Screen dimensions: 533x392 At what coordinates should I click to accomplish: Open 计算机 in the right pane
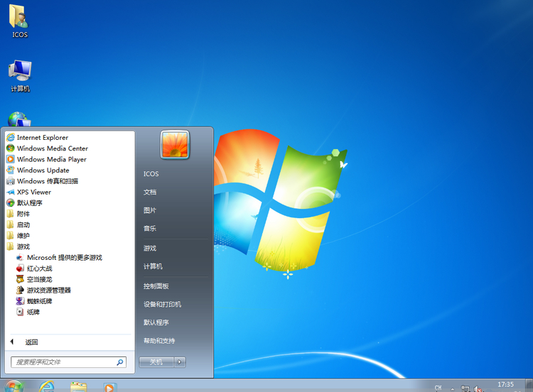point(153,266)
